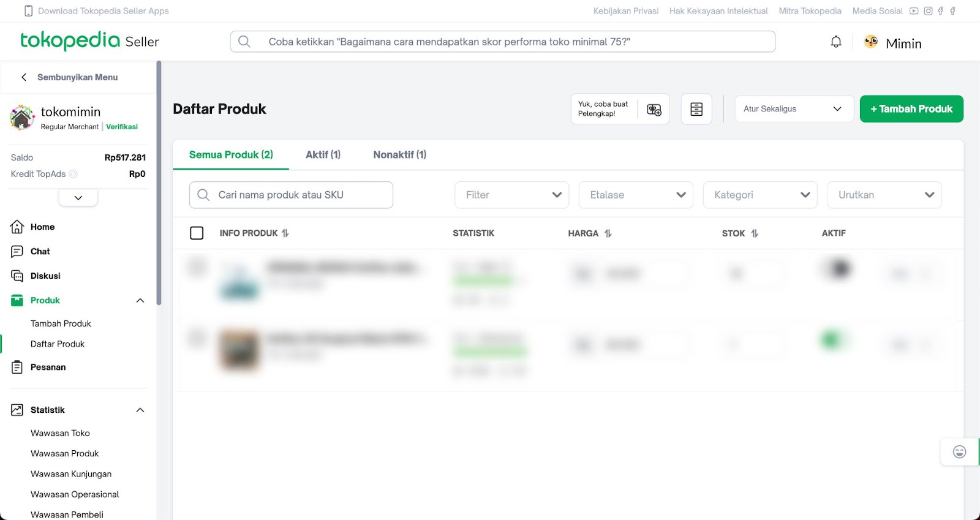This screenshot has width=980, height=520.
Task: Tick the select-all products checkbox
Action: pyautogui.click(x=197, y=233)
